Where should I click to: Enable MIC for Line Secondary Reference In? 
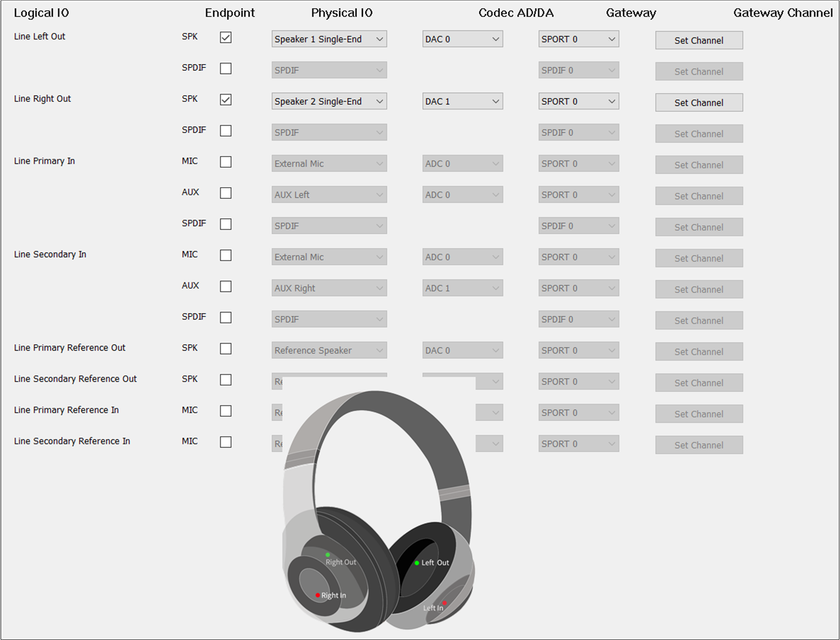point(226,442)
